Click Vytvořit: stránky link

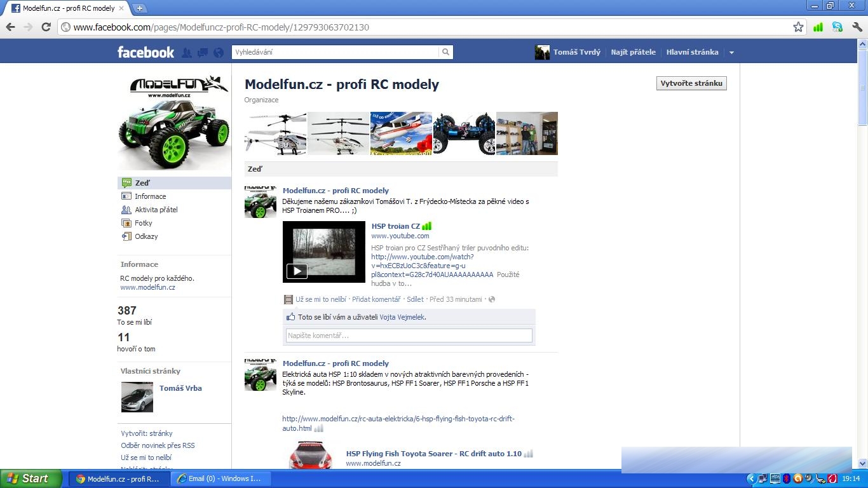(x=147, y=433)
